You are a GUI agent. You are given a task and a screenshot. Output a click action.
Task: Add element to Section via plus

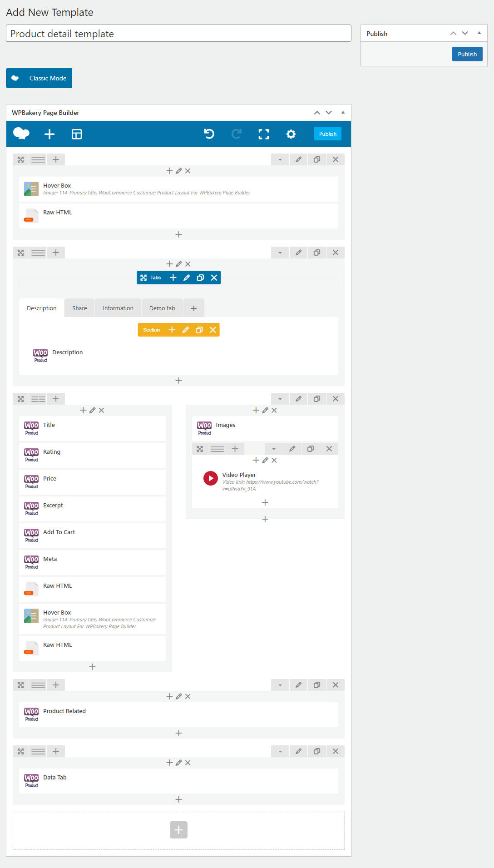pos(172,330)
